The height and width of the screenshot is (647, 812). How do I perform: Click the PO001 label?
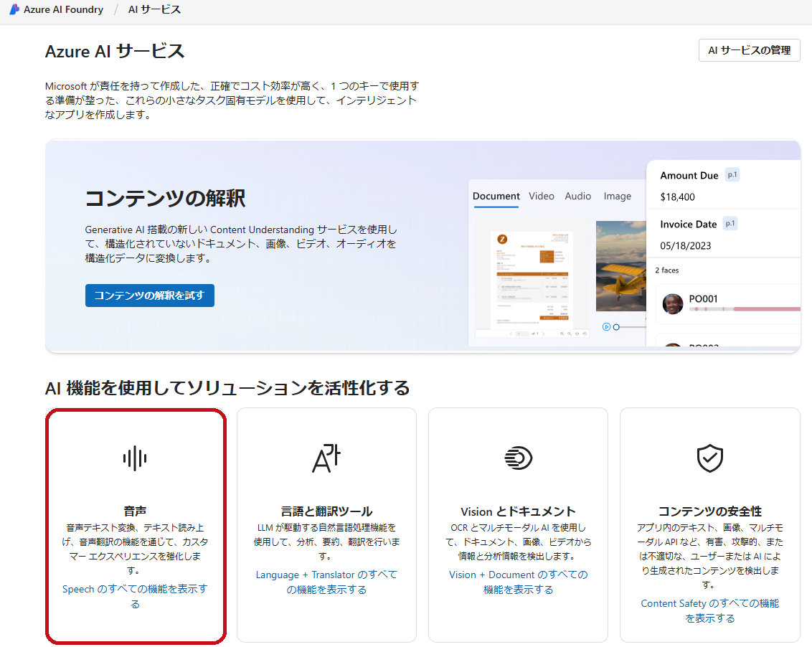coord(703,299)
